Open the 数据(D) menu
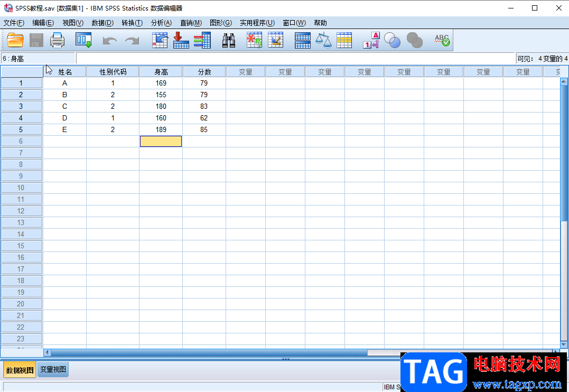Screen dimensions: 569x392 coord(102,23)
